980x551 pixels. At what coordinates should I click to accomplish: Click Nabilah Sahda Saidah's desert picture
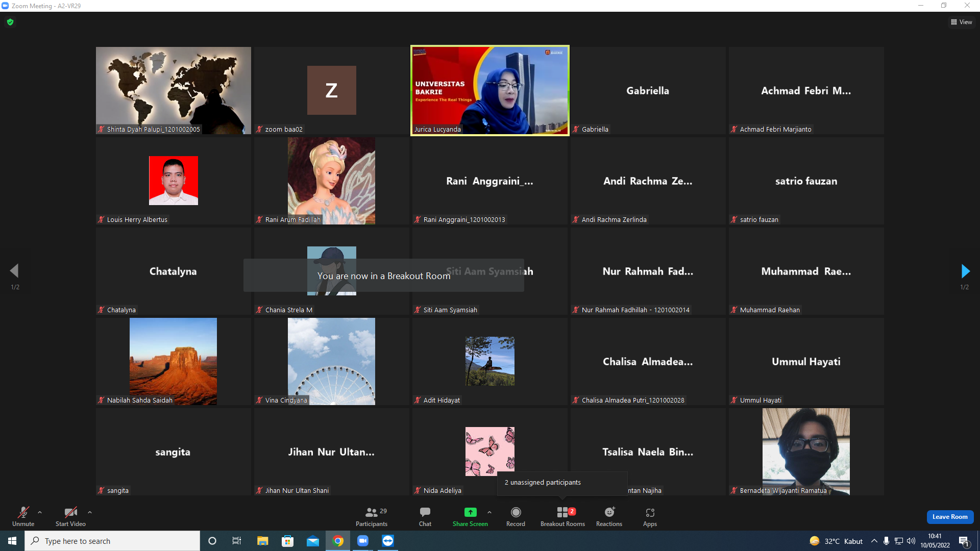pyautogui.click(x=174, y=361)
